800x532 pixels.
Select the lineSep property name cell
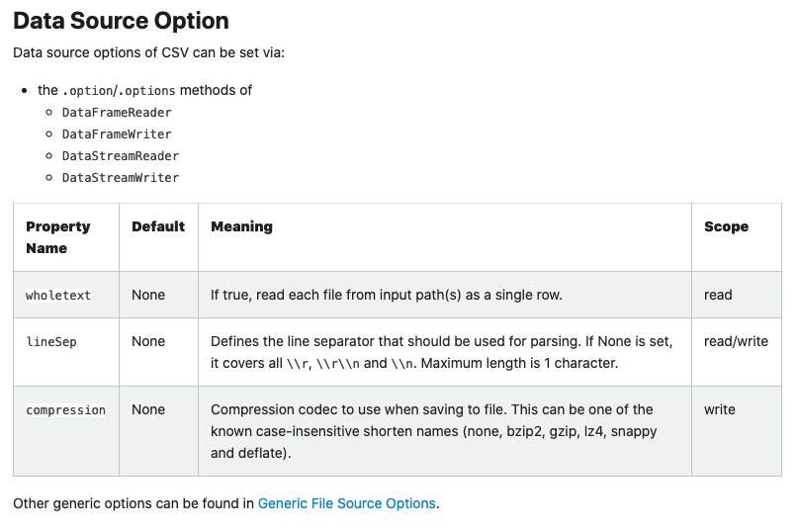[51, 341]
